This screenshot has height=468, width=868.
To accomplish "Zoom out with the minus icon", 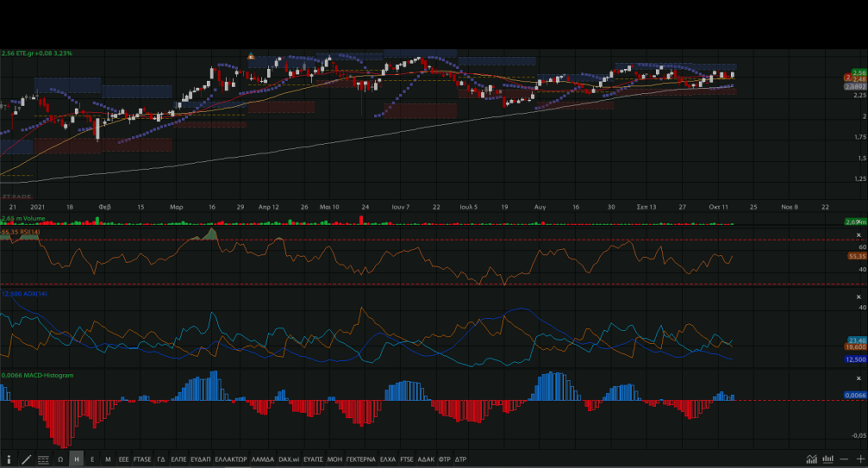I will tap(844, 459).
